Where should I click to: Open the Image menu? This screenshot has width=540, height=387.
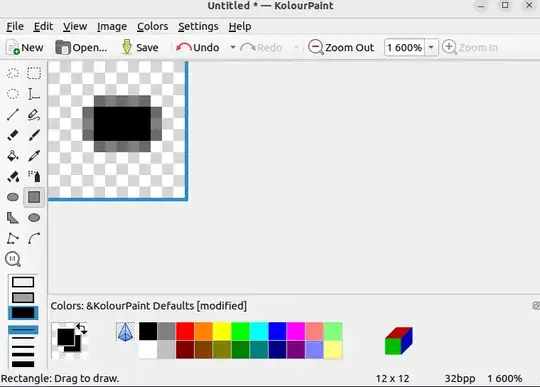coord(112,27)
